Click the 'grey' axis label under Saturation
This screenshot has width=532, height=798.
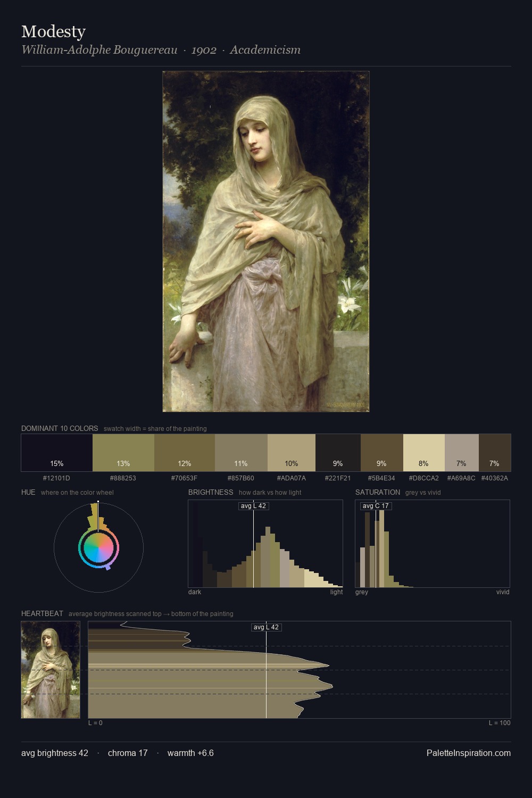pyautogui.click(x=362, y=592)
